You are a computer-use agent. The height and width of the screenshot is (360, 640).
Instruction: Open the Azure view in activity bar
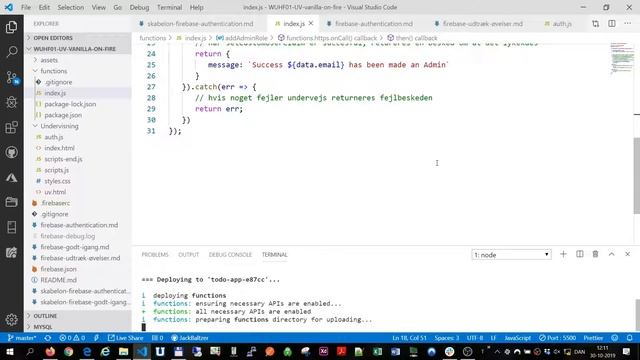coord(11,178)
